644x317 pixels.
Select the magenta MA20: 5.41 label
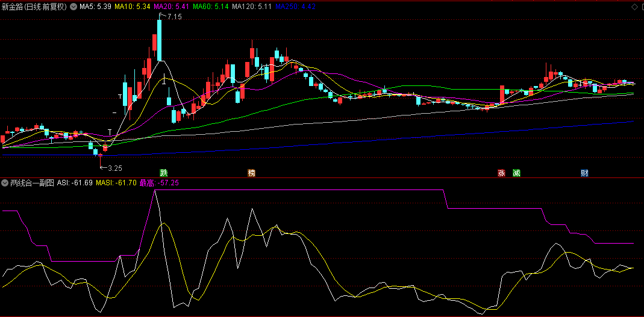point(171,7)
